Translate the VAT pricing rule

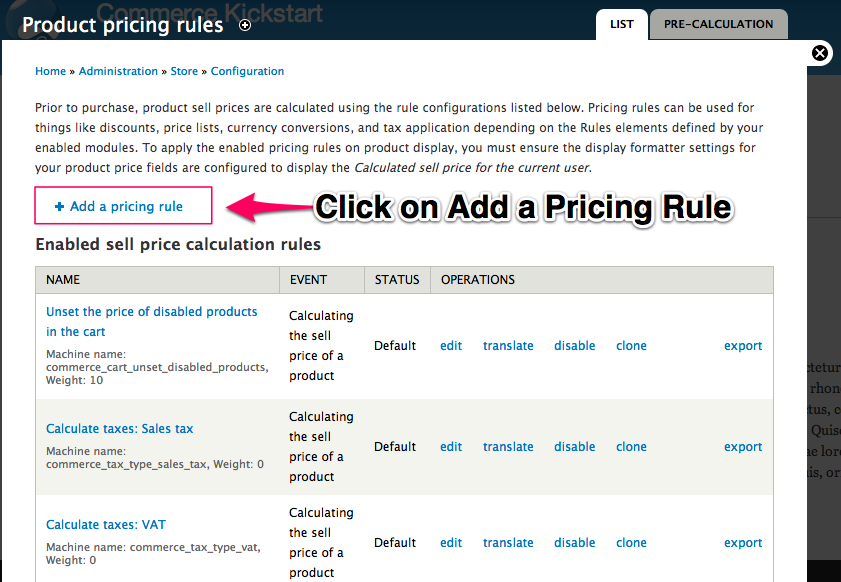(x=508, y=542)
